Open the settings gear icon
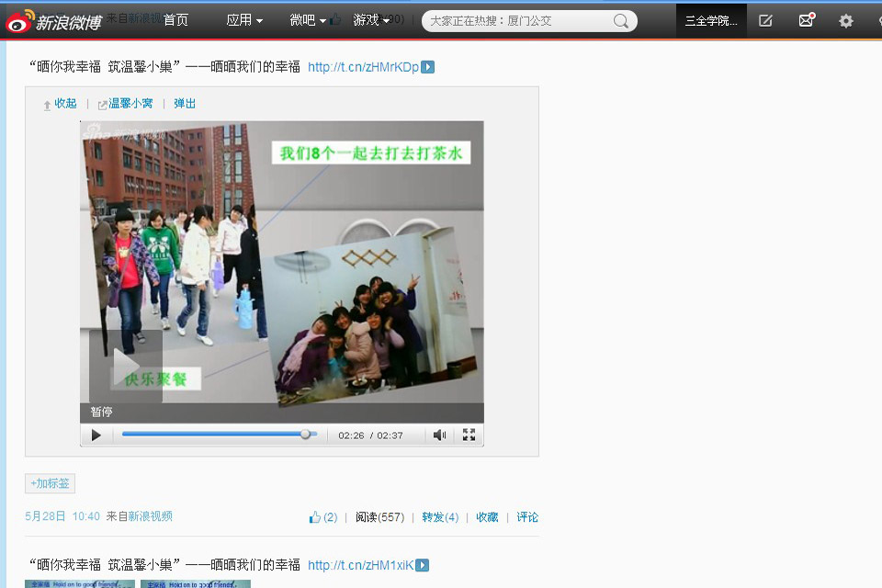Viewport: 882px width, 588px height. point(845,20)
